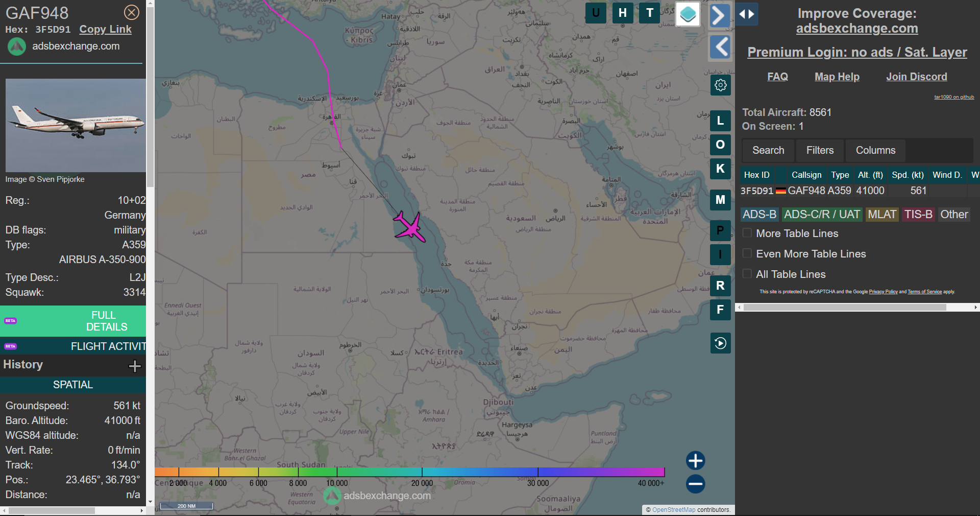The width and height of the screenshot is (980, 516).
Task: Check Even More Table Lines
Action: click(x=747, y=253)
